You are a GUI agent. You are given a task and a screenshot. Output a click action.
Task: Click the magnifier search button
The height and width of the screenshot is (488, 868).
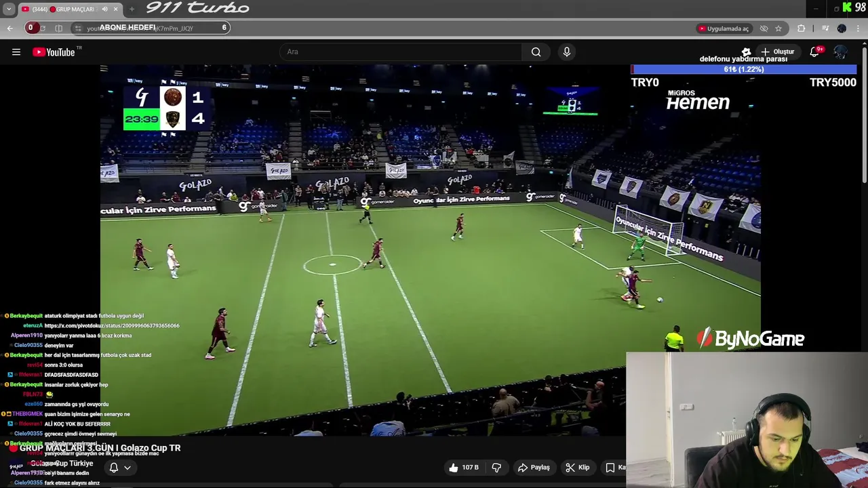click(536, 52)
